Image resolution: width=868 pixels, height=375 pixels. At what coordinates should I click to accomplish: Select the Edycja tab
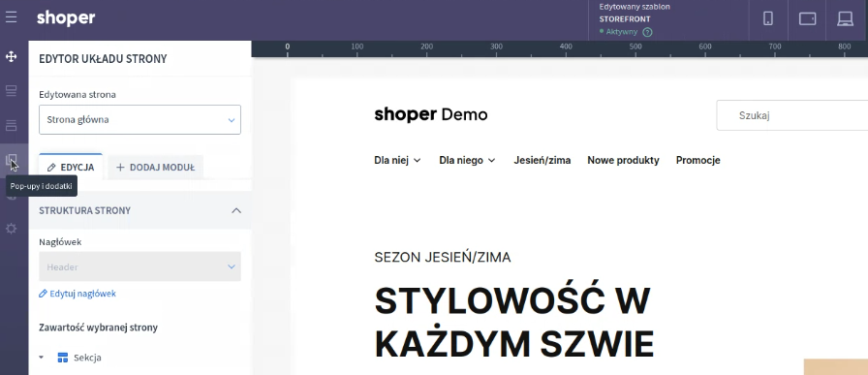(x=71, y=168)
